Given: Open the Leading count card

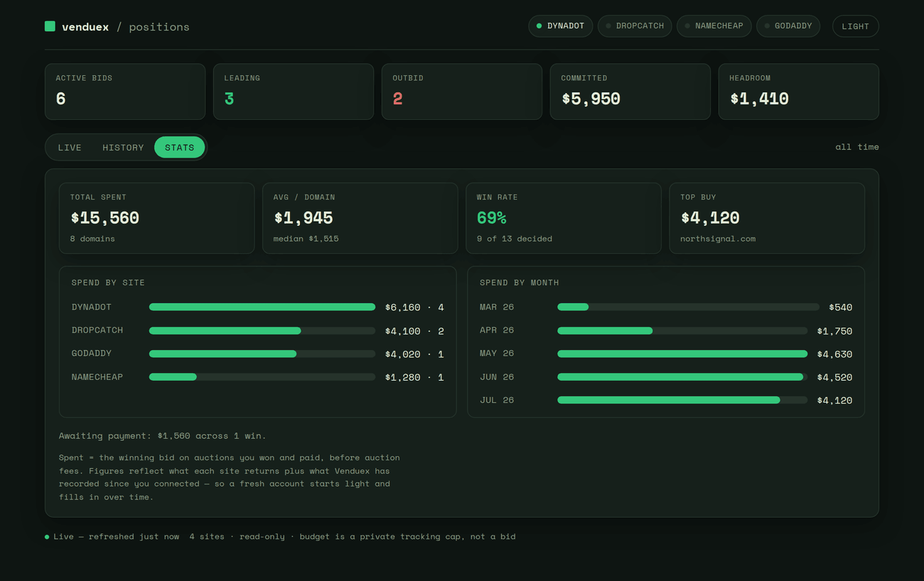Looking at the screenshot, I should coord(294,92).
